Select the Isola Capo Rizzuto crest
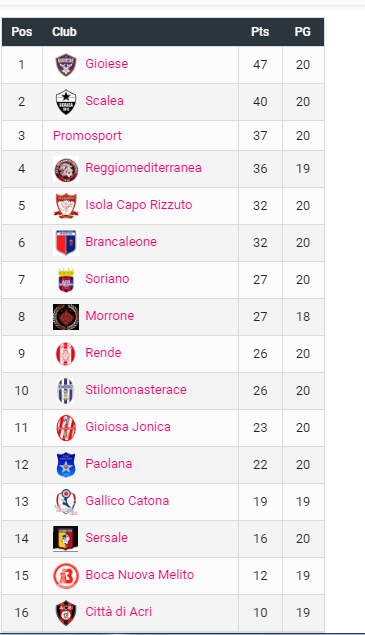The image size is (365, 635). click(x=66, y=206)
